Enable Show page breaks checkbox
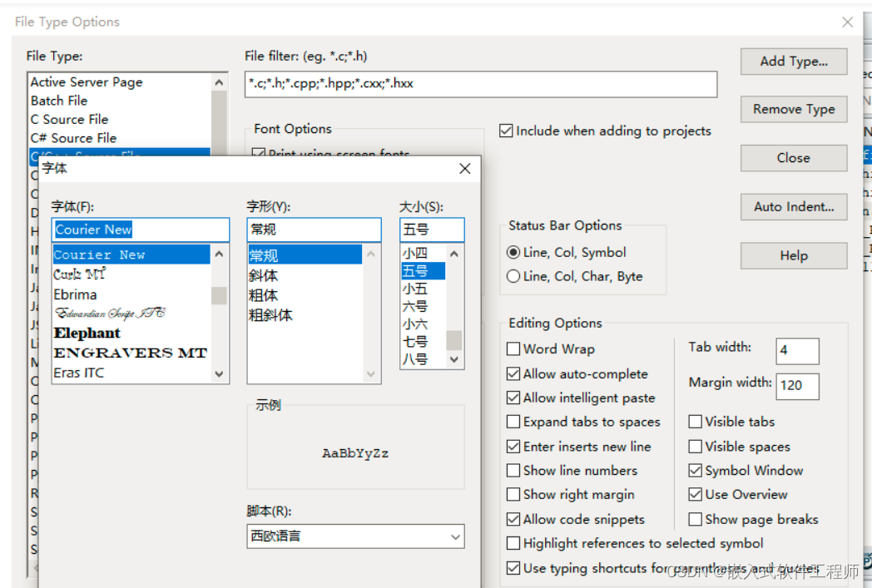Viewport: 872px width, 588px height. click(754, 520)
